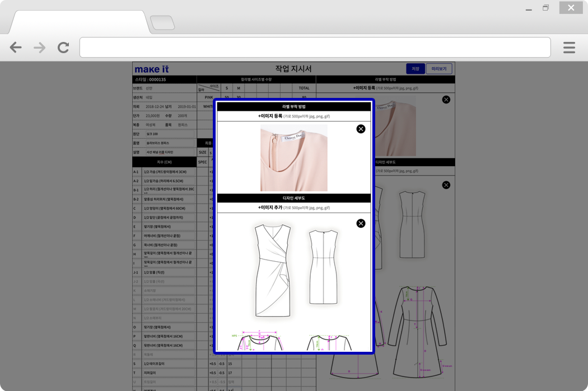588x391 pixels.
Task: Minimize the browser window
Action: pos(529,8)
